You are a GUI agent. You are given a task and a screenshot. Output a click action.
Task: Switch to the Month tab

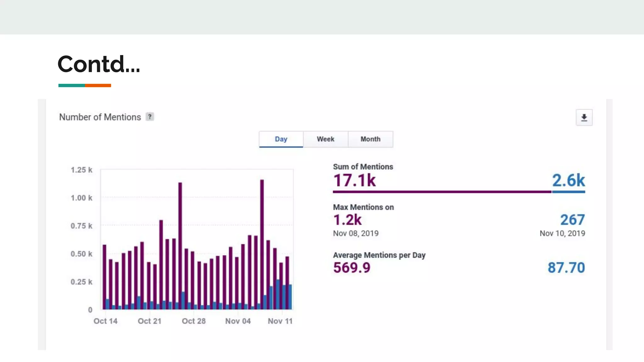click(x=370, y=139)
